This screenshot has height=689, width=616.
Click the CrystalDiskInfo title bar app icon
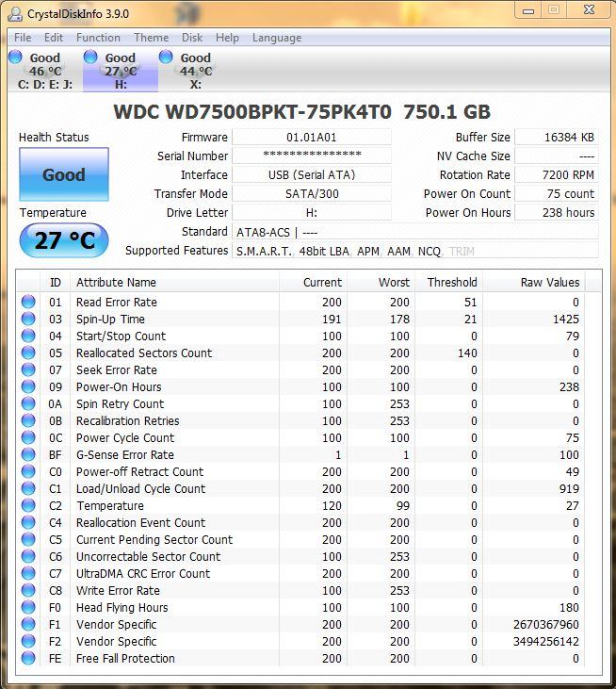click(15, 14)
